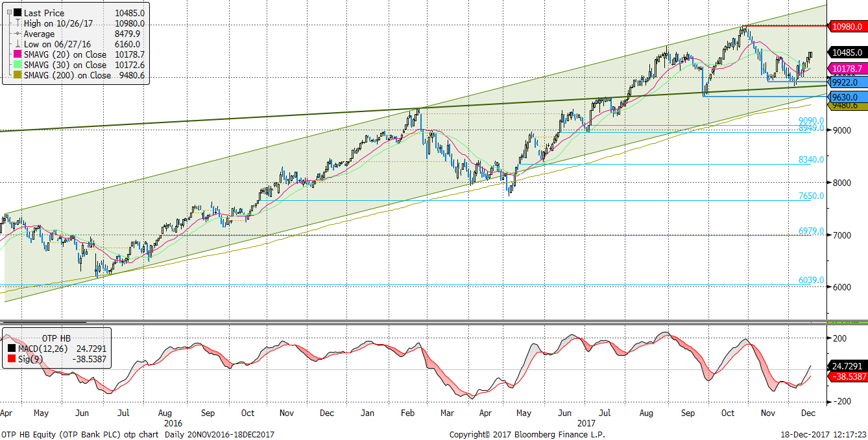The width and height of the screenshot is (868, 440).
Task: Click the 7650.0 horizontal level label
Action: coord(811,196)
